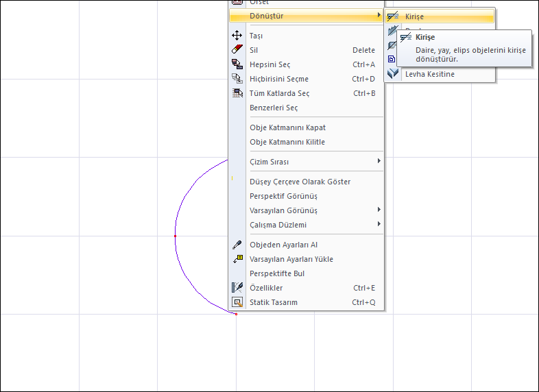Select Perspektif Görünüş entry
The width and height of the screenshot is (539, 392).
(306, 197)
